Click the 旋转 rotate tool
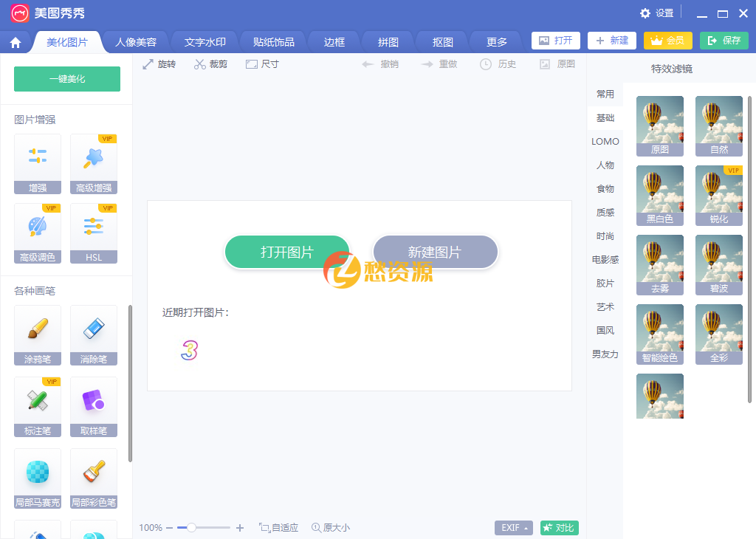This screenshot has height=539, width=756. point(159,63)
